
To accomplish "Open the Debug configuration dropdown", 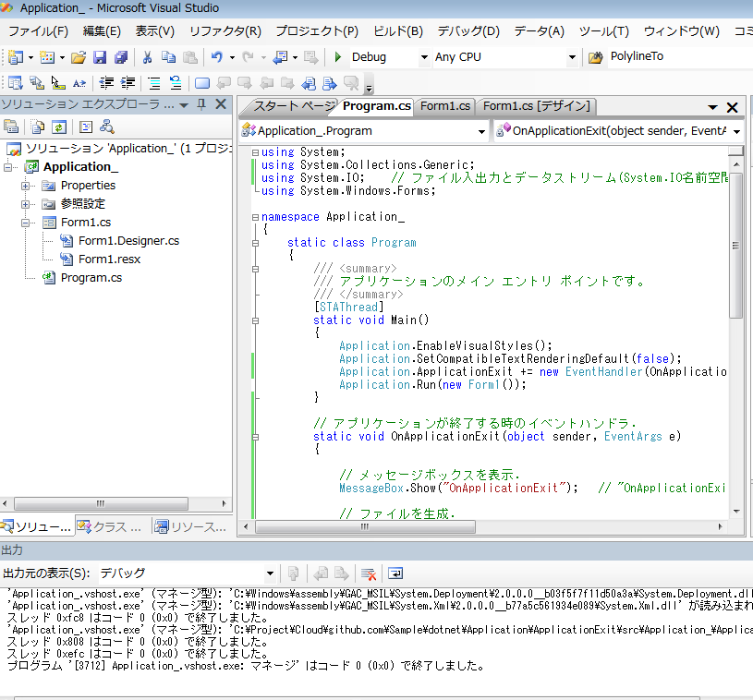I will click(x=424, y=57).
